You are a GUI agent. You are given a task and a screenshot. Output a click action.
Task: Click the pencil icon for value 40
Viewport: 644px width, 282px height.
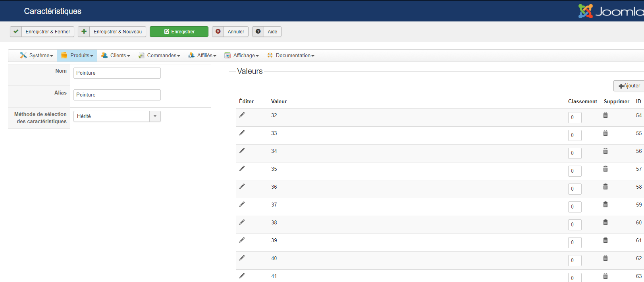(242, 258)
